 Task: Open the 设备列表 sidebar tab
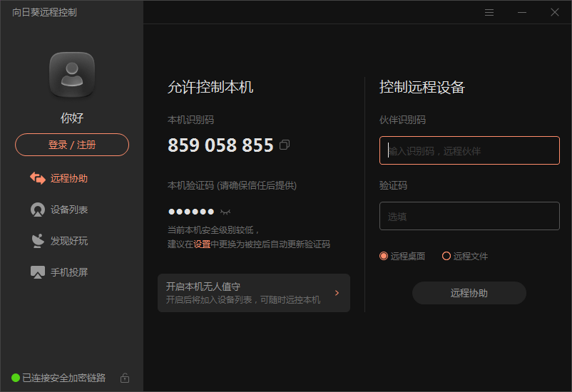(59, 210)
